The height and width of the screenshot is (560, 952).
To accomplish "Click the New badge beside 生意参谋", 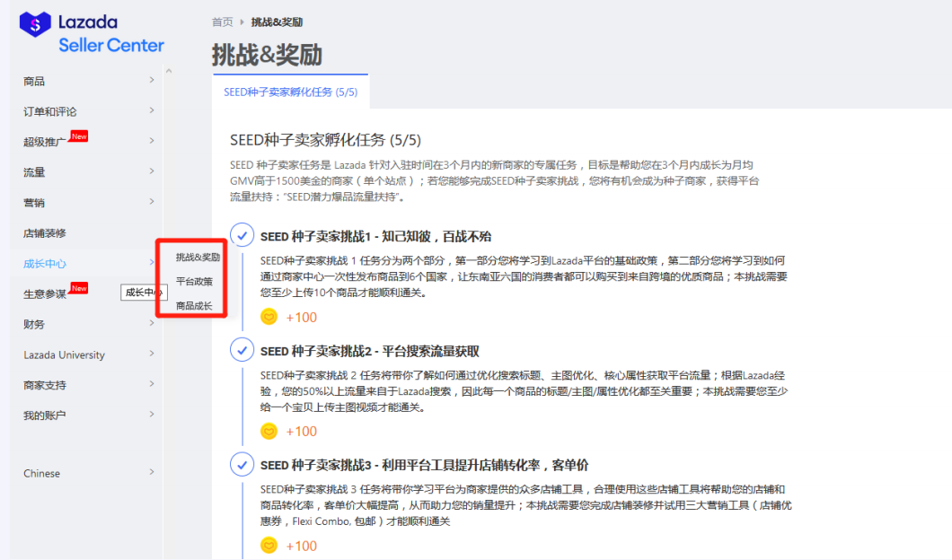I will pos(79,287).
